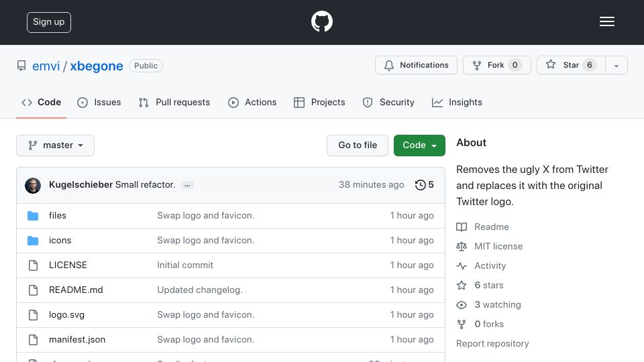The height and width of the screenshot is (362, 644).
Task: Open the Kugelschieber author link
Action: point(80,185)
